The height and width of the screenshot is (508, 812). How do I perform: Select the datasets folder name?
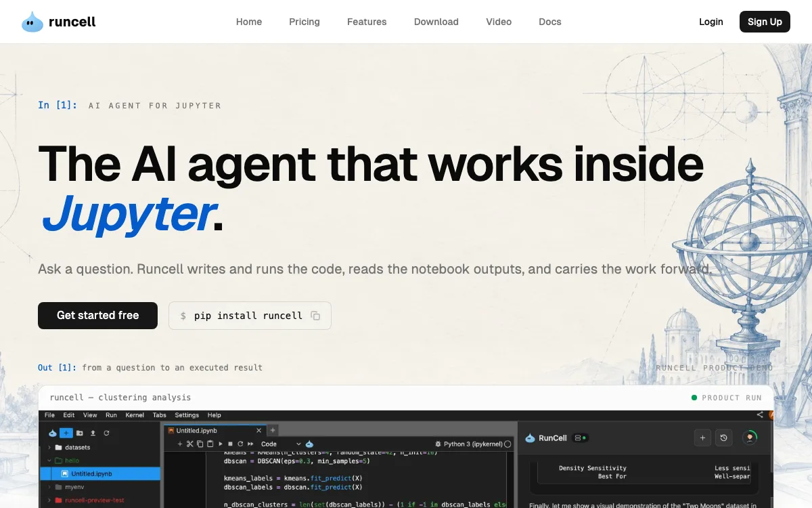[x=78, y=448]
